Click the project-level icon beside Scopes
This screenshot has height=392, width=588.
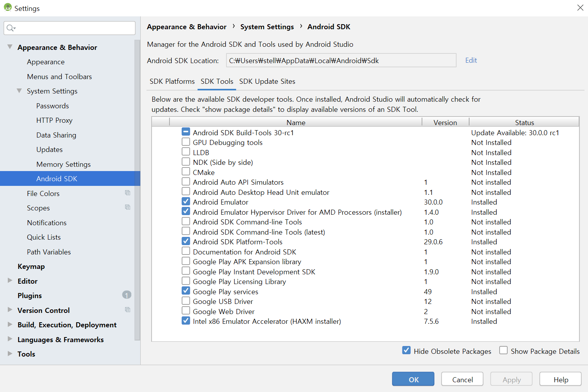[127, 207]
